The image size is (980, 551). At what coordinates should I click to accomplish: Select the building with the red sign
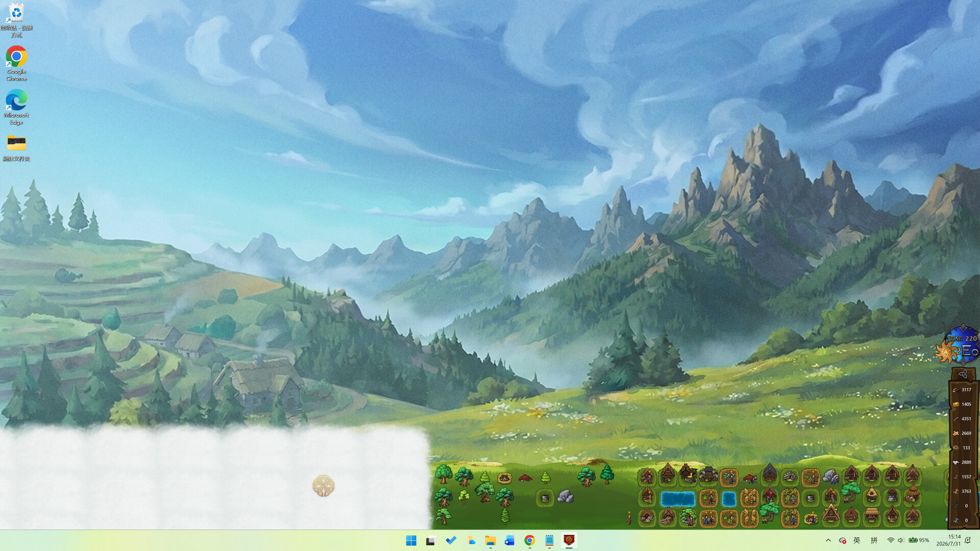pos(769,494)
